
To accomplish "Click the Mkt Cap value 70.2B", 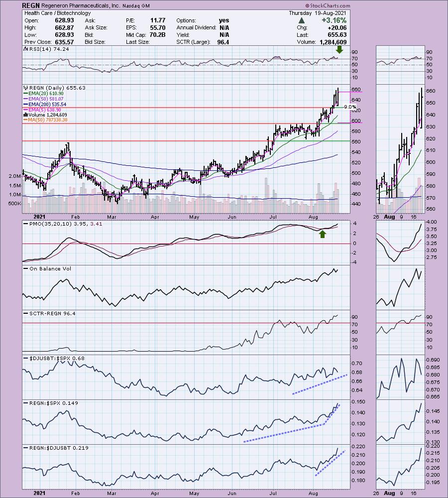I will coord(157,35).
